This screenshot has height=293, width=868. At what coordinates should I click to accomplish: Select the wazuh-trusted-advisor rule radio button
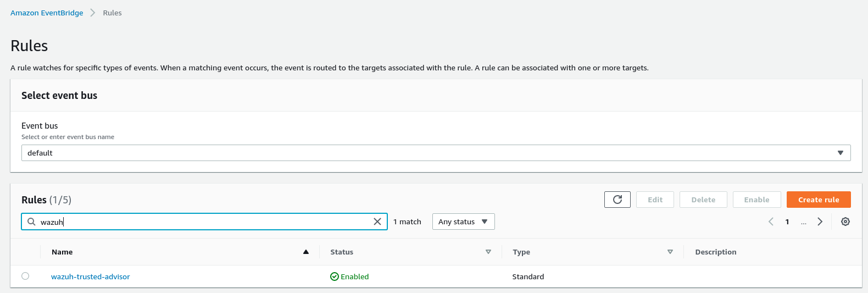pyautogui.click(x=25, y=276)
